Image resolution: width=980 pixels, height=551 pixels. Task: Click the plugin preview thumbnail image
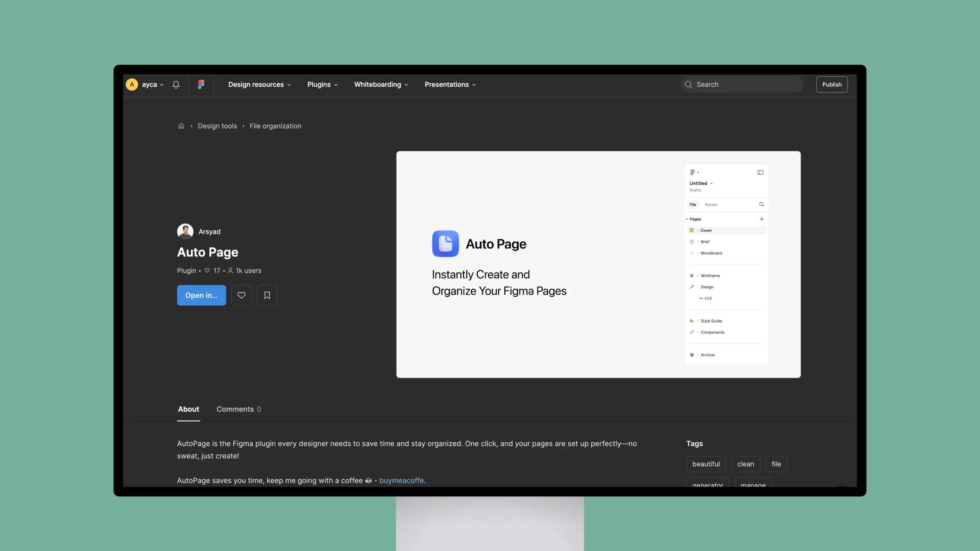pos(598,264)
